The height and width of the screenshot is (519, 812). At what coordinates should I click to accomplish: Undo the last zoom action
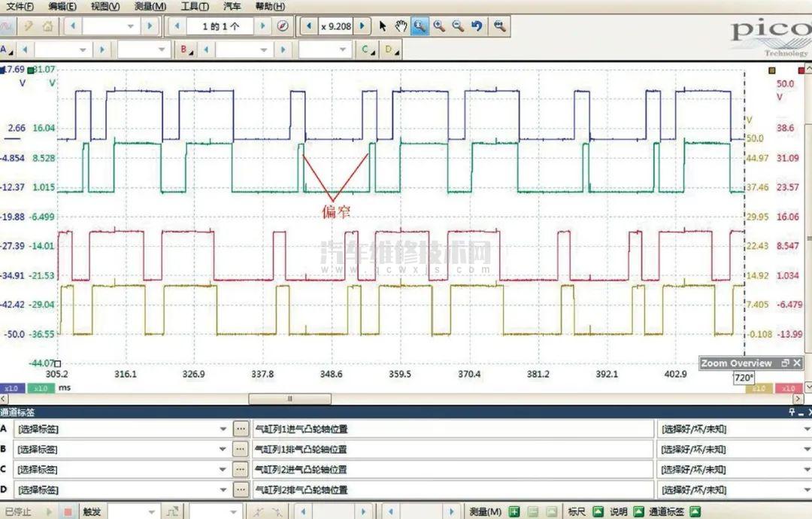(x=477, y=26)
